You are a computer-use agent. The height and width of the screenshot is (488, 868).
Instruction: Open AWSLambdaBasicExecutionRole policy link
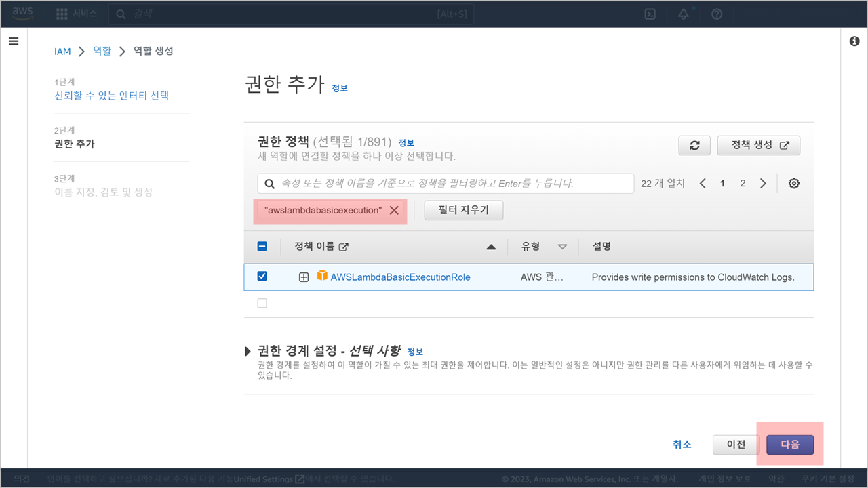click(400, 277)
